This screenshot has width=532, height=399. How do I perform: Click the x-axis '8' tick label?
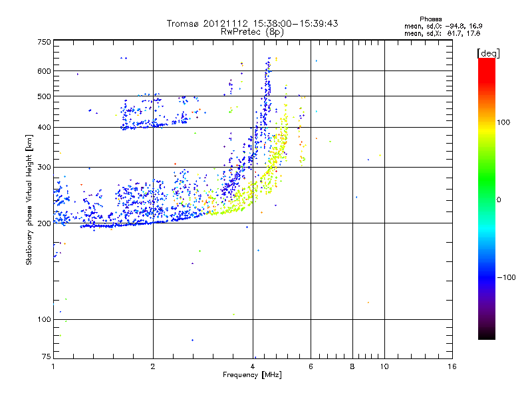[352, 366]
